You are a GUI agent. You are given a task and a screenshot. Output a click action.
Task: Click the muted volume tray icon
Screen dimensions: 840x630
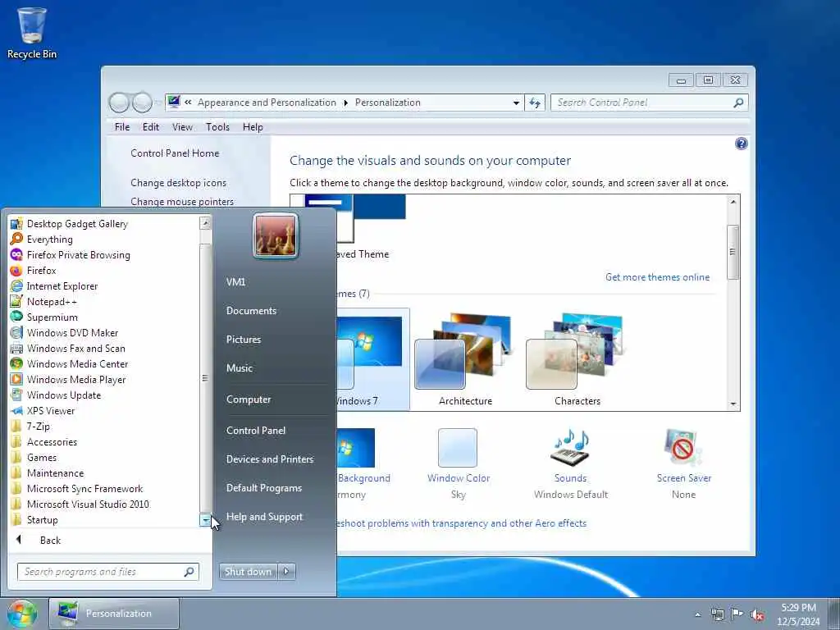pos(757,614)
